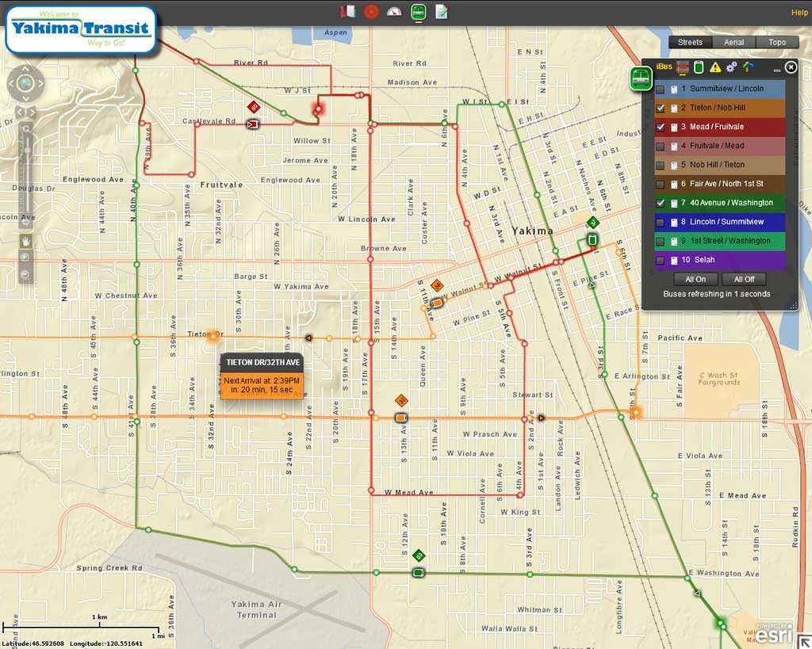Open schedule document icon for route 7 40 Avenue
This screenshot has width=812, height=649.
tap(674, 204)
